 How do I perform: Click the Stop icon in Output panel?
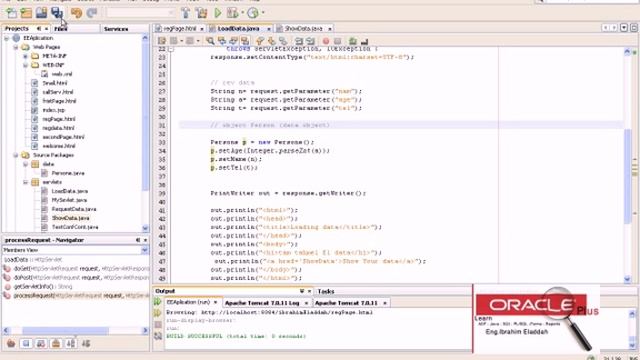[x=158, y=325]
